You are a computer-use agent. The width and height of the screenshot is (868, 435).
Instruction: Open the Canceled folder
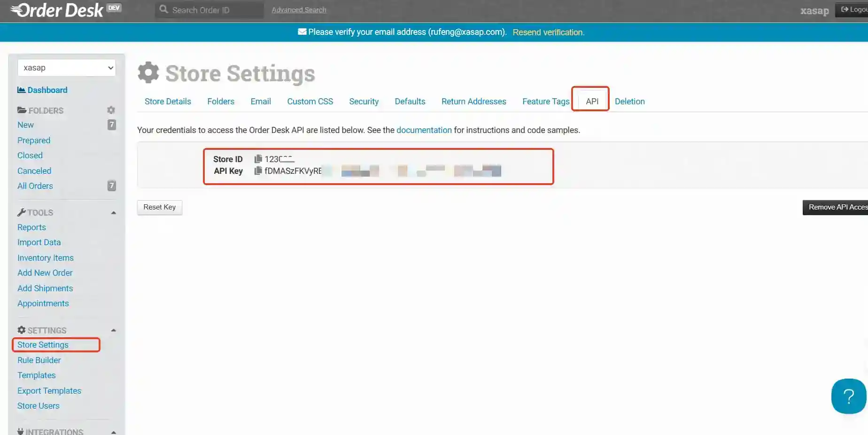click(x=34, y=171)
